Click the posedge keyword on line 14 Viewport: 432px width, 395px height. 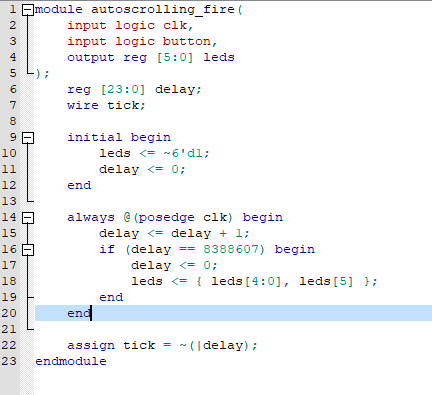[x=166, y=218]
